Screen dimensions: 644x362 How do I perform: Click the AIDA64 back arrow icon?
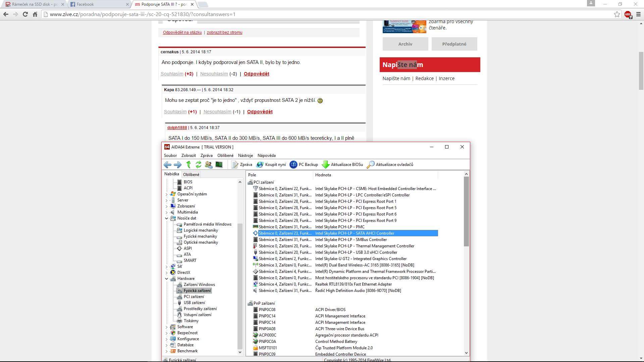point(167,165)
